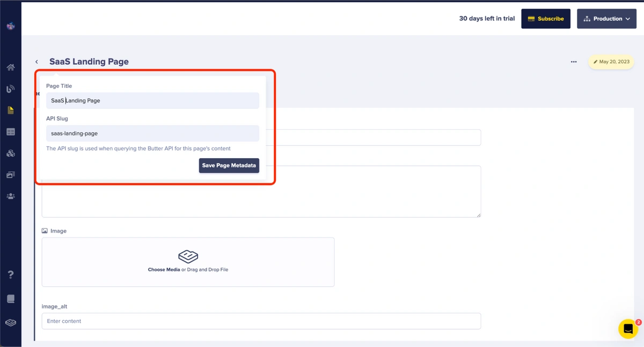Click the ButterCMS logo avatar
The height and width of the screenshot is (347, 644).
pyautogui.click(x=10, y=26)
